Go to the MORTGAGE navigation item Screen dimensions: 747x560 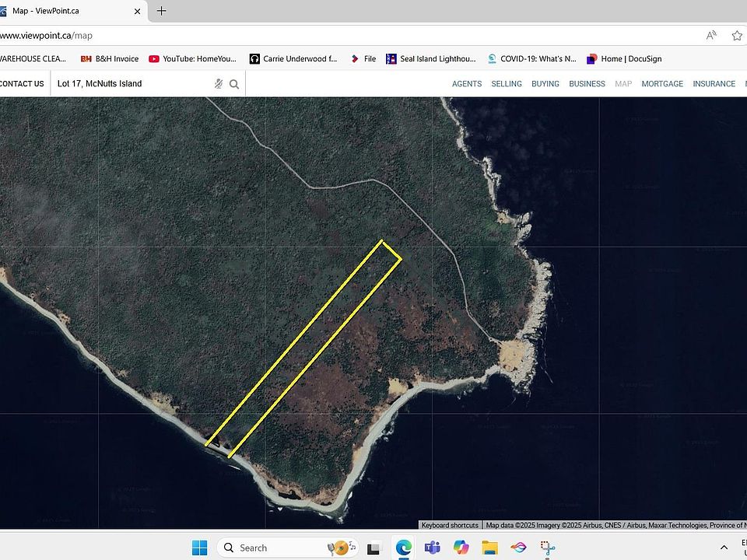point(662,84)
